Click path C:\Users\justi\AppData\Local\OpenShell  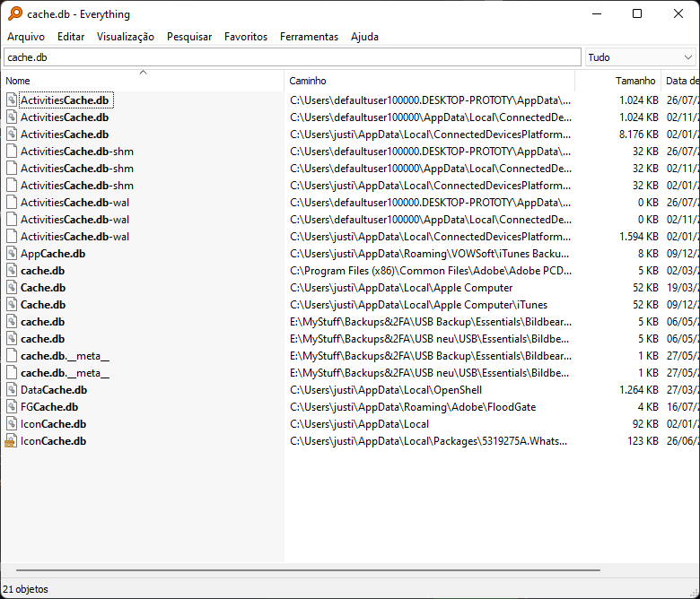tap(386, 390)
